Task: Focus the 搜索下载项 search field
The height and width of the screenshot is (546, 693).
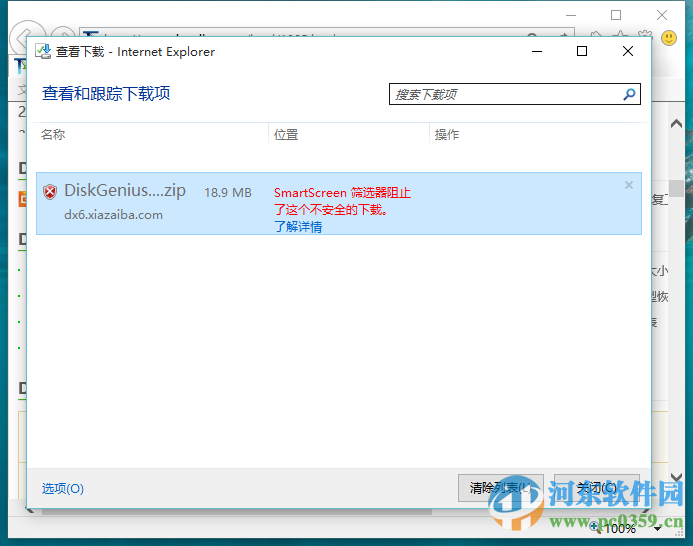Action: (514, 94)
